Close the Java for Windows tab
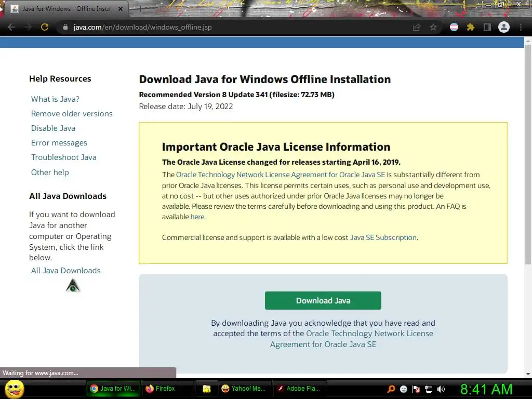This screenshot has height=399, width=532. (x=121, y=9)
